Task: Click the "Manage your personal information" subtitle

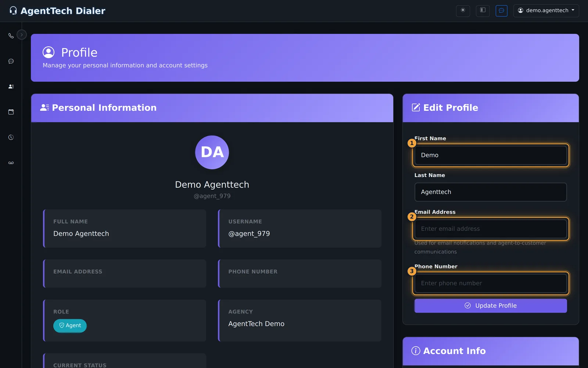Action: point(125,66)
